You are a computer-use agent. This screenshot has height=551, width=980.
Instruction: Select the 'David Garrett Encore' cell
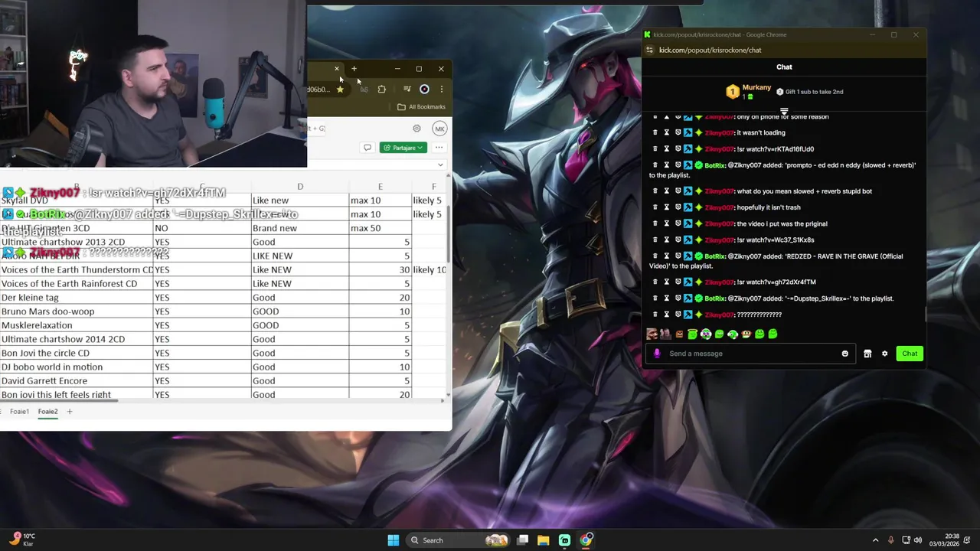coord(77,381)
